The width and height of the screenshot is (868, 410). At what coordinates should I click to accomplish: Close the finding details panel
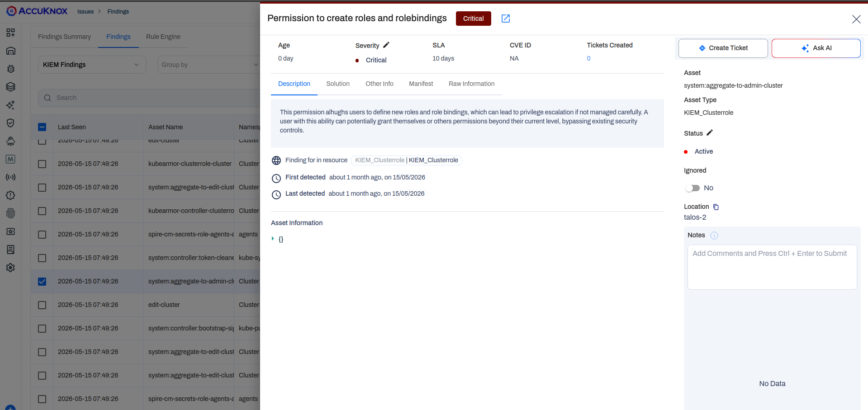coord(856,19)
